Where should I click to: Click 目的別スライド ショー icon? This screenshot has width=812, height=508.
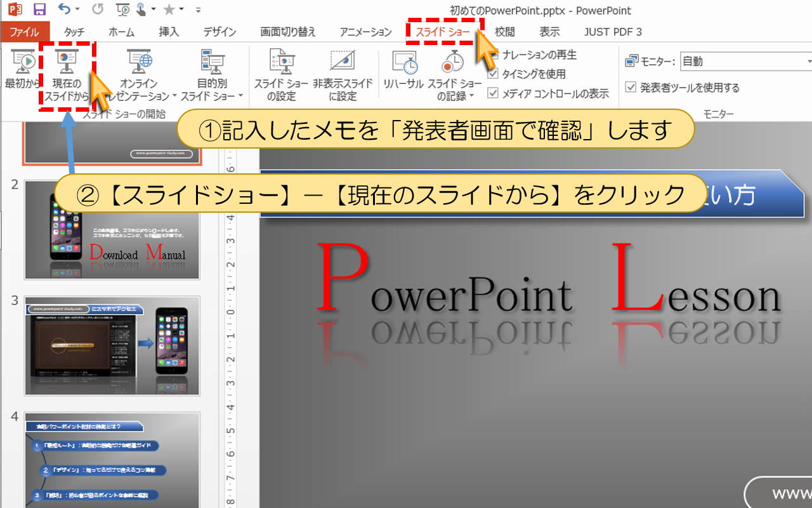[x=212, y=62]
